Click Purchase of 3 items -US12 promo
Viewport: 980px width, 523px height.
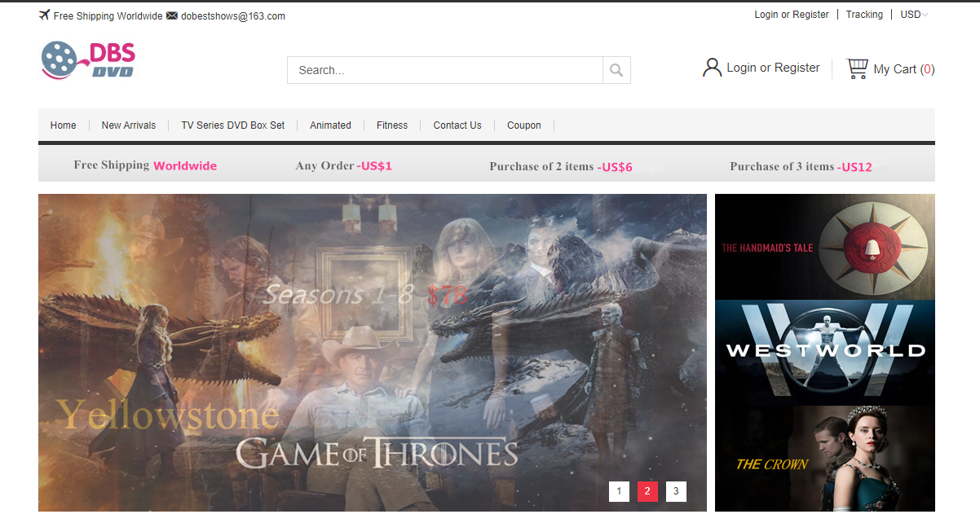[x=801, y=166]
